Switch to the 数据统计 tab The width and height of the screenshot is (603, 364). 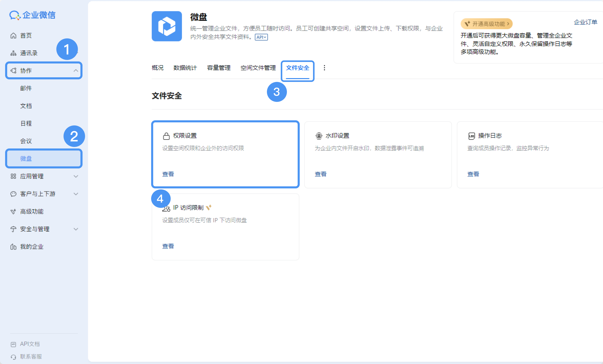pos(185,68)
